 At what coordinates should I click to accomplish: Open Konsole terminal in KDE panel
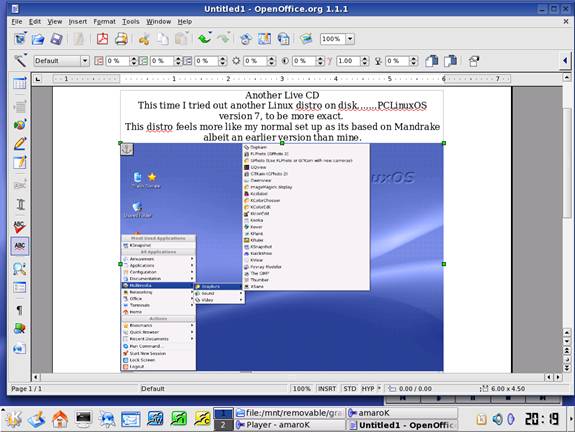pyautogui.click(x=84, y=418)
